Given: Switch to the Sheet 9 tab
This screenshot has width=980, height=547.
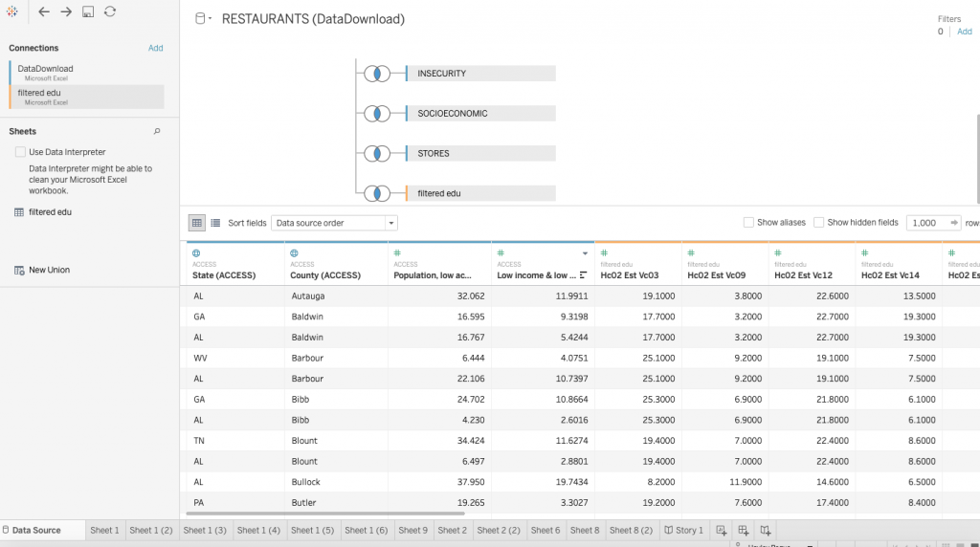Looking at the screenshot, I should (x=412, y=530).
